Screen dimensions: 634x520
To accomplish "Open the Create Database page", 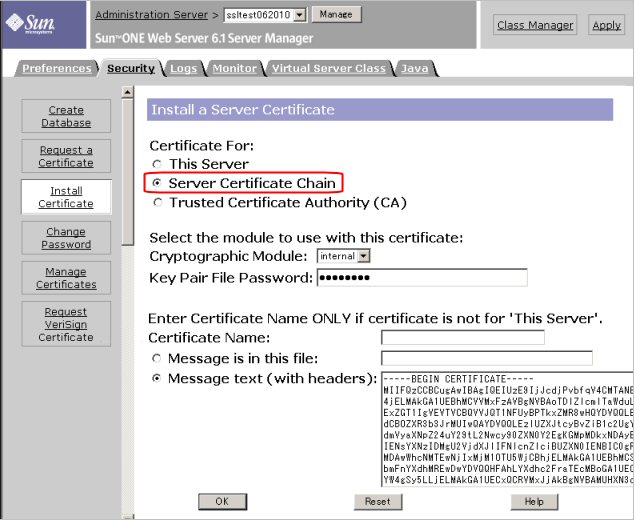I will tap(66, 116).
